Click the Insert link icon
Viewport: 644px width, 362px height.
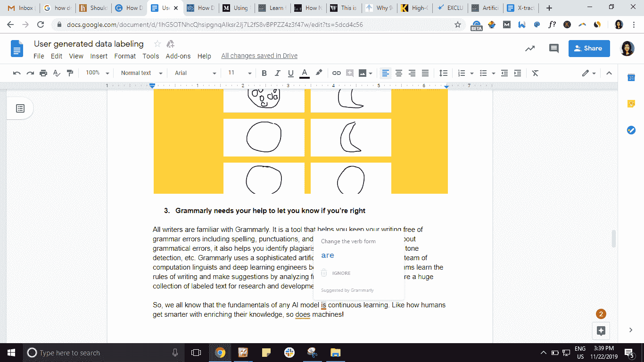click(x=336, y=73)
